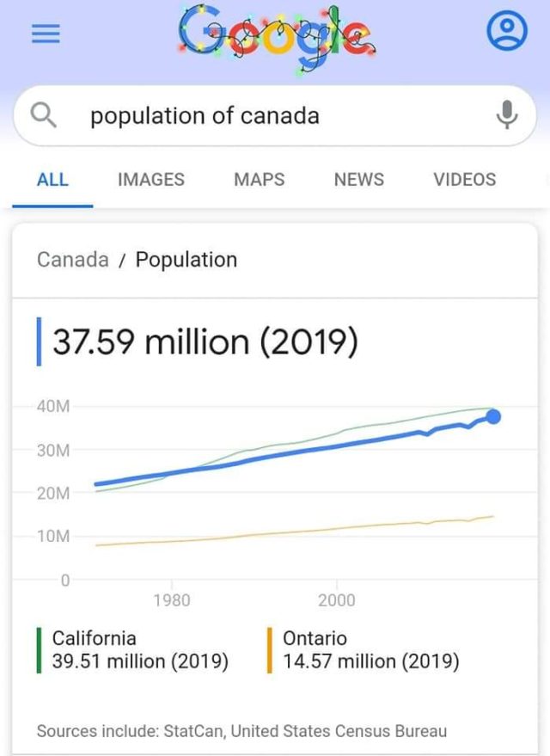Viewport: 550px width, 756px height.
Task: Open the Google account profile icon
Action: (506, 33)
